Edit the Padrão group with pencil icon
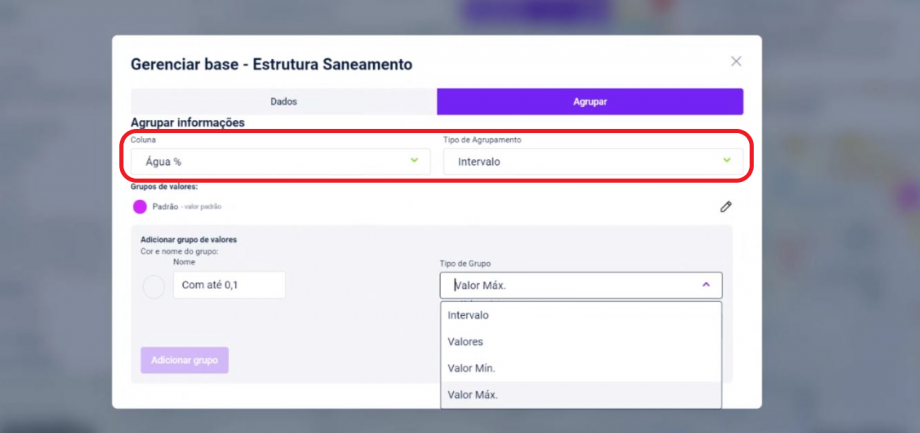Image resolution: width=920 pixels, height=433 pixels. (726, 207)
